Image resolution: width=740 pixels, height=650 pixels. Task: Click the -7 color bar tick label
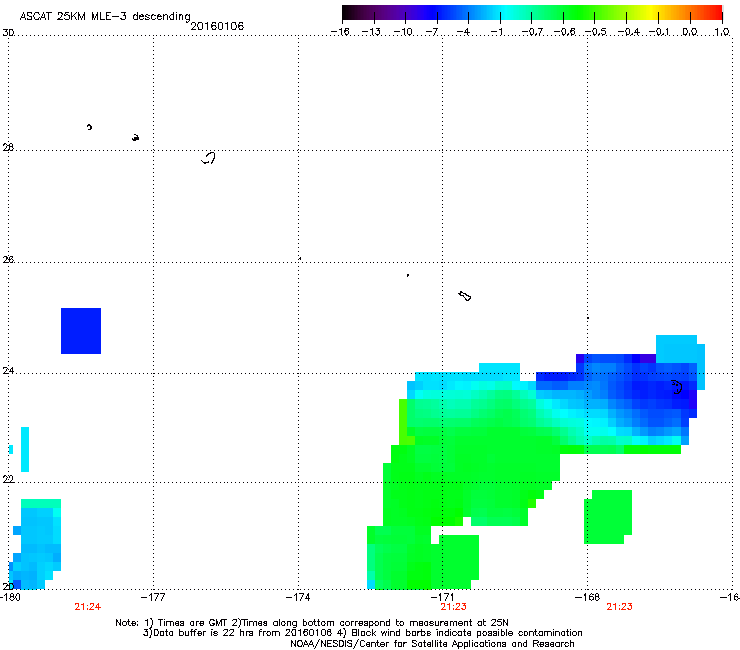tap(431, 32)
